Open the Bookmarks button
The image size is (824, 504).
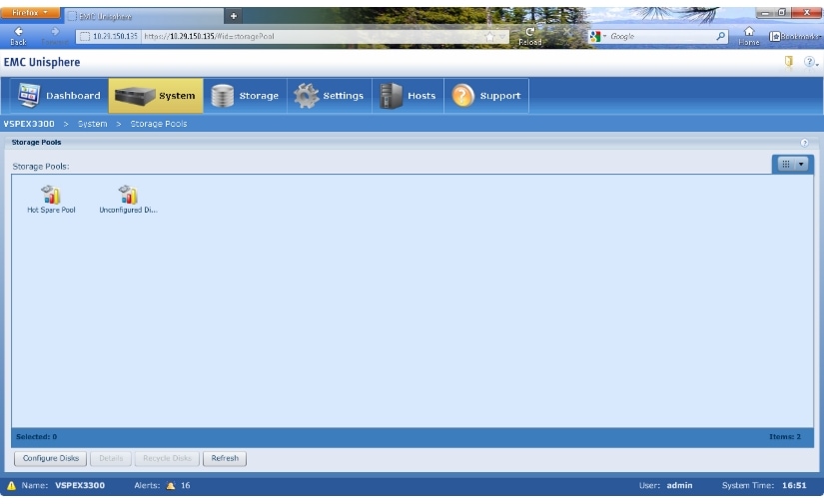(x=794, y=36)
